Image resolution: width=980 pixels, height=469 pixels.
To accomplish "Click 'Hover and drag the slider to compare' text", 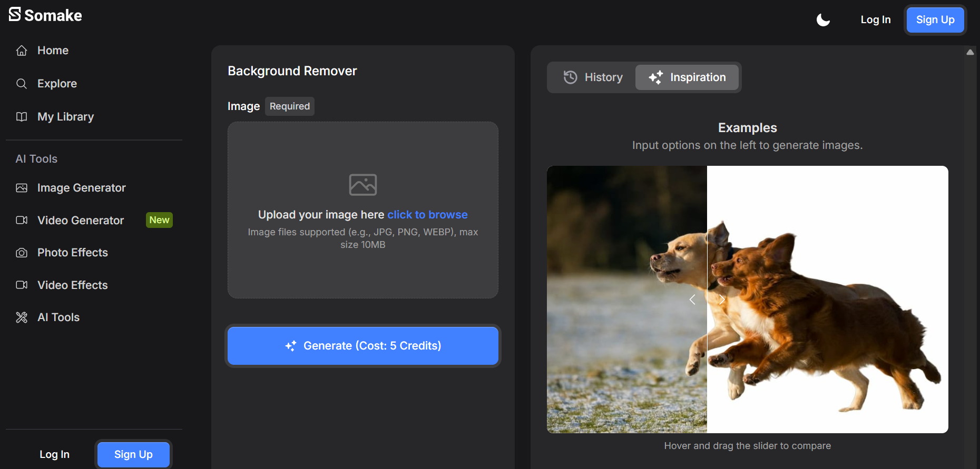I will (748, 446).
